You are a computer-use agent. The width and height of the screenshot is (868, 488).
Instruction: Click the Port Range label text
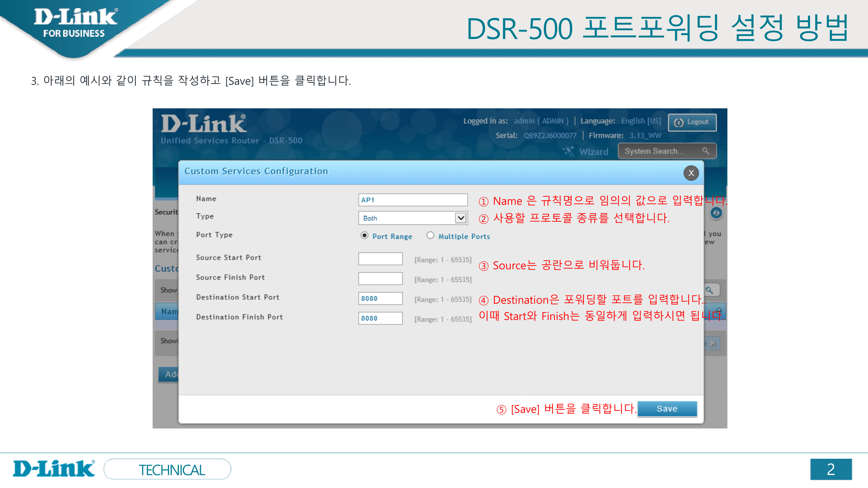tap(392, 237)
